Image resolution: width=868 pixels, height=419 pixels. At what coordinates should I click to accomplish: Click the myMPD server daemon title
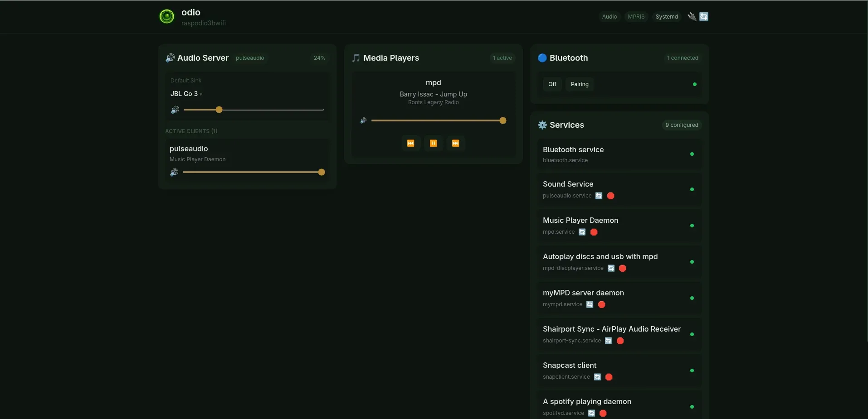(x=583, y=293)
